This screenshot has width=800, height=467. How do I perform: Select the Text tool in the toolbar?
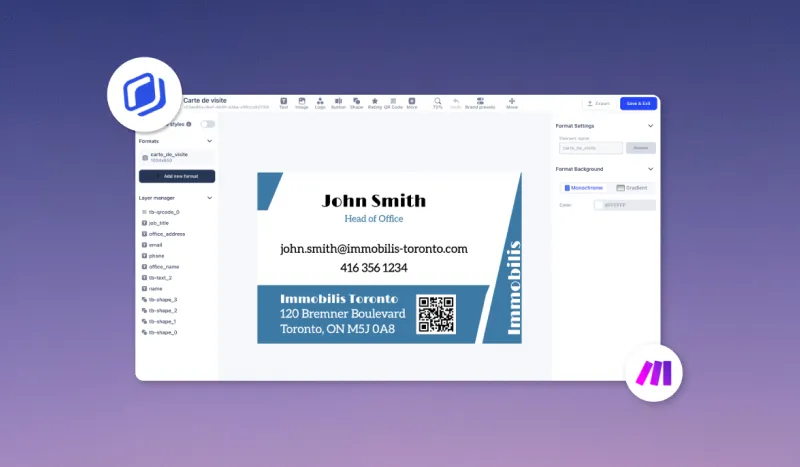point(284,103)
